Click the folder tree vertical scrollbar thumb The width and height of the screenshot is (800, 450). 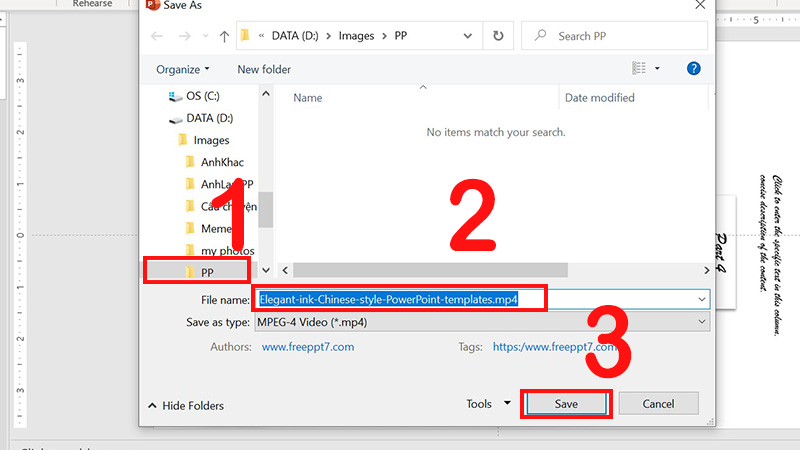pos(265,210)
